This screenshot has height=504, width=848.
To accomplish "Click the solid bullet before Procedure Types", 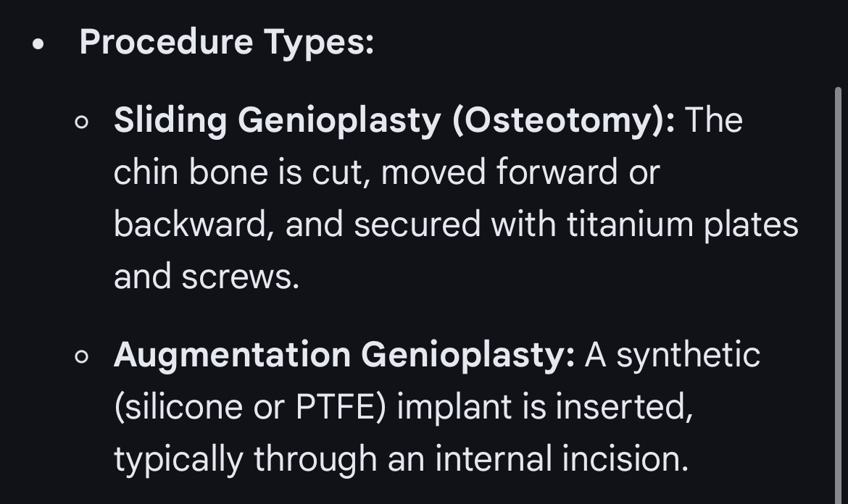I will [x=38, y=45].
